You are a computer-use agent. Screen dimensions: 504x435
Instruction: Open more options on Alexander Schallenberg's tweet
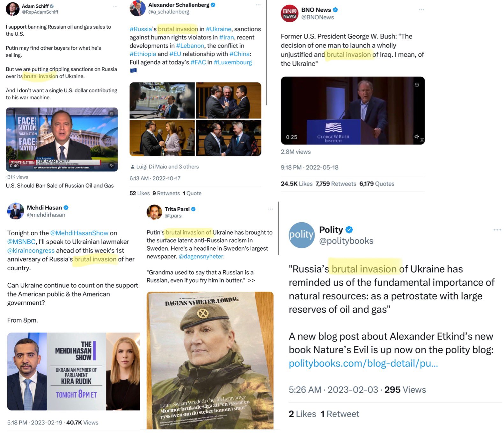258,5
